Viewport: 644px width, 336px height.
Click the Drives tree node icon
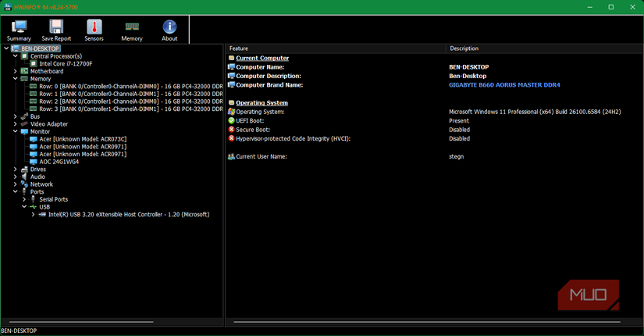point(24,169)
